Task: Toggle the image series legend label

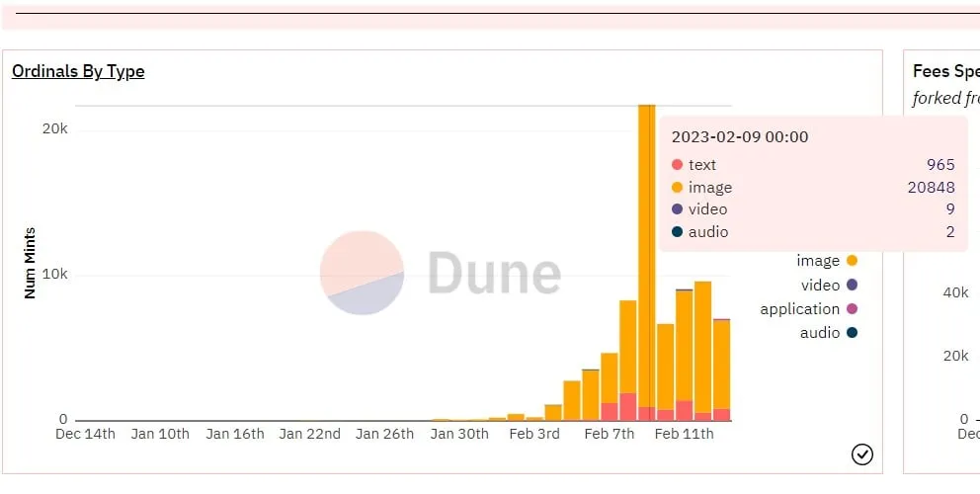Action: point(818,261)
